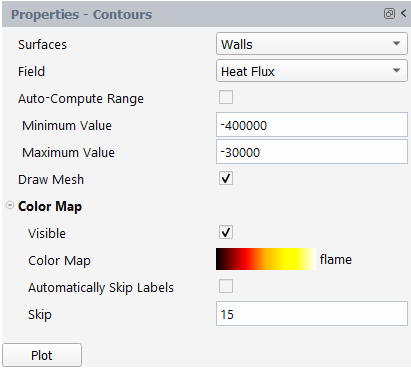Screen dimensions: 411x369
Task: Click the Color Map section heading
Action: 50,206
